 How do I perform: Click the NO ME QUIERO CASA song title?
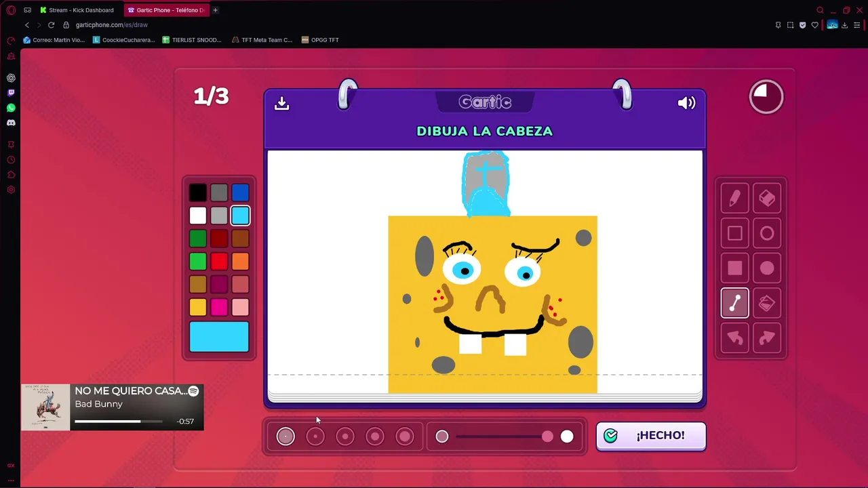130,391
